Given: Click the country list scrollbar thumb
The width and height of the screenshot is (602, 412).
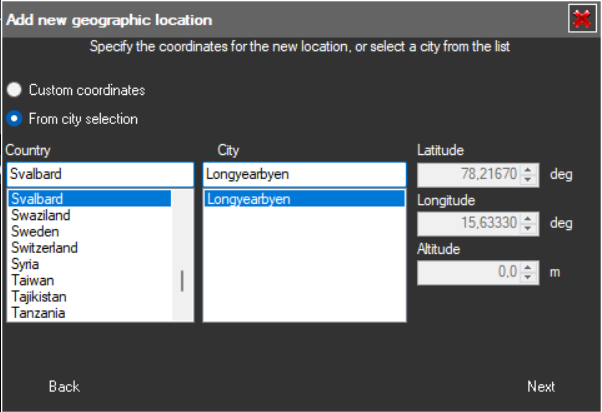Looking at the screenshot, I should point(182,281).
